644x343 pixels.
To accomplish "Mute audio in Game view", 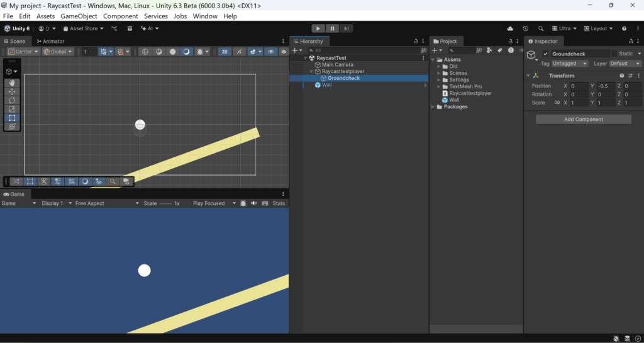I will [254, 203].
